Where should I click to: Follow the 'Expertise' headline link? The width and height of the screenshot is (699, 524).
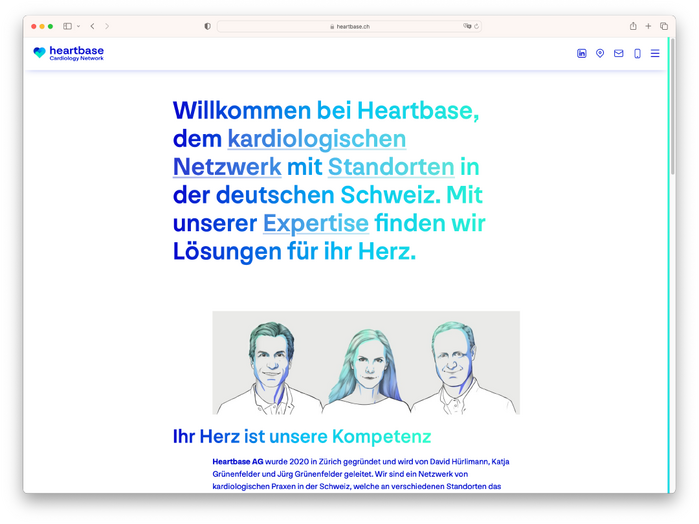click(x=316, y=223)
